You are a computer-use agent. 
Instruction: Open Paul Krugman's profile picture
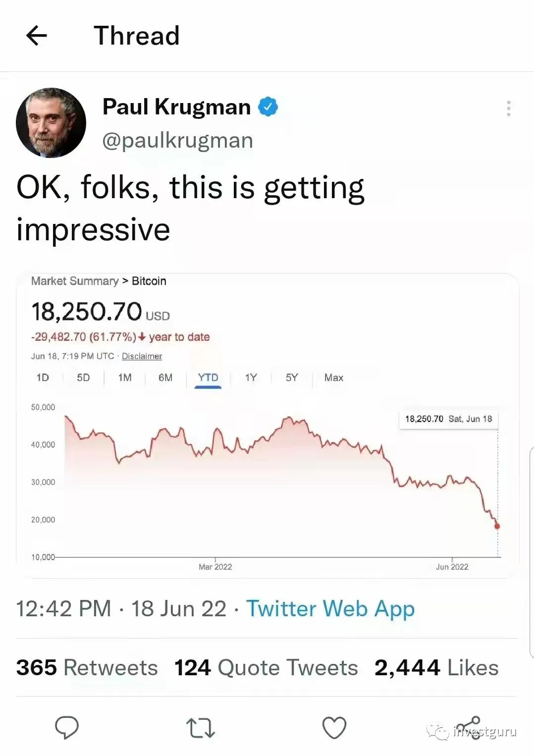[x=51, y=123]
